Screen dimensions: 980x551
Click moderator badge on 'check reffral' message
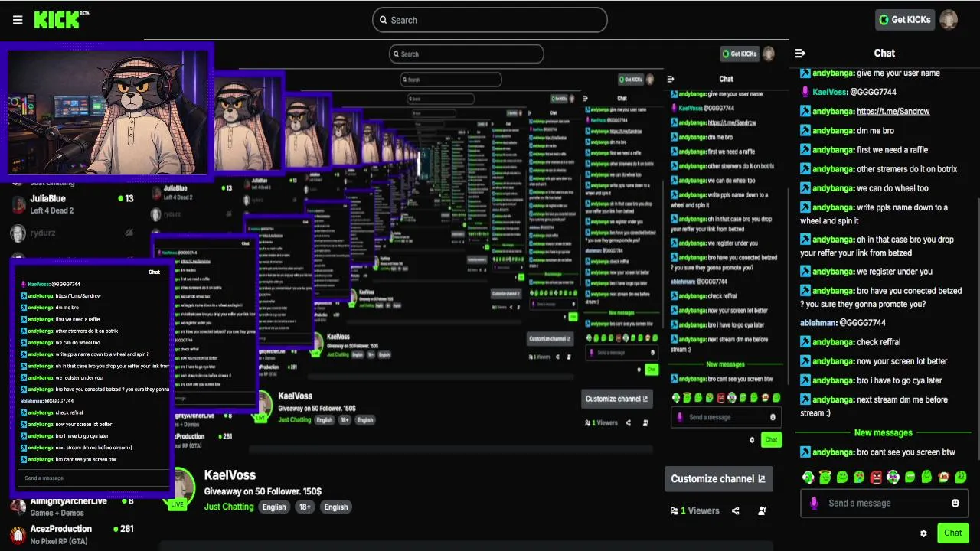pos(805,342)
